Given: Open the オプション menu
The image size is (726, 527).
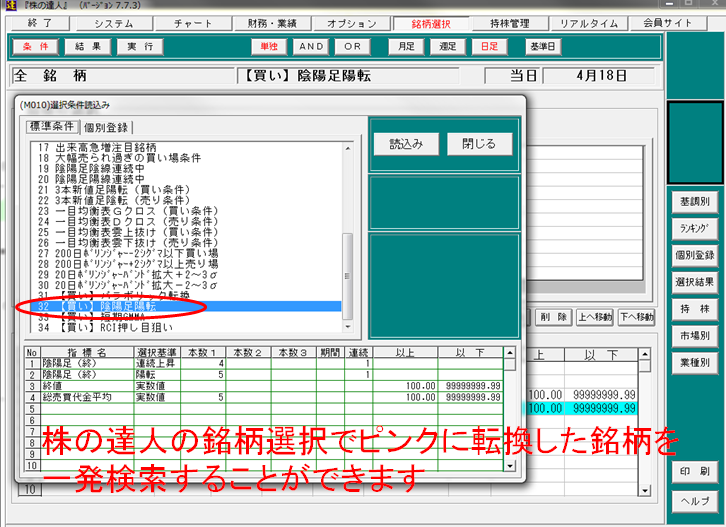Looking at the screenshot, I should 351,24.
